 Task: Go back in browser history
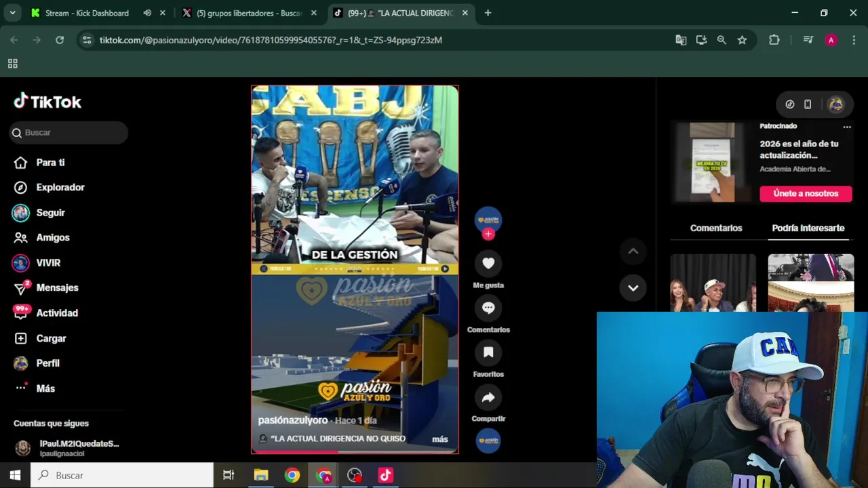14,40
